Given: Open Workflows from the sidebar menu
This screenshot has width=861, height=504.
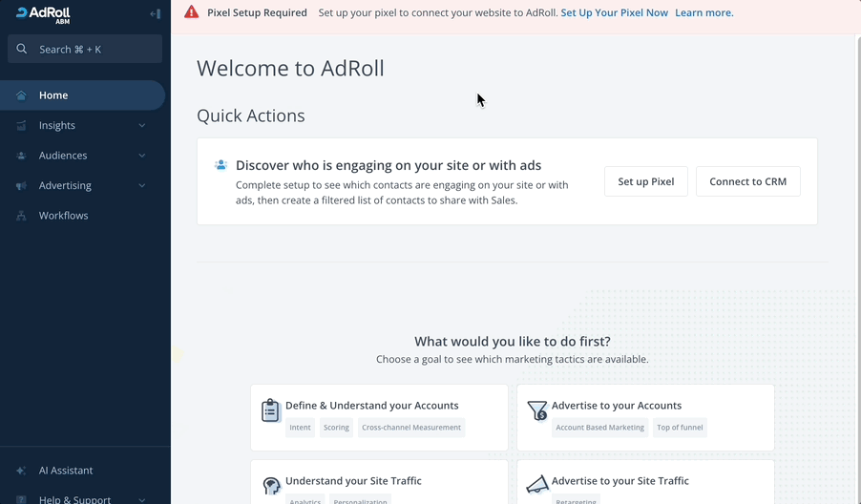Looking at the screenshot, I should pos(63,216).
